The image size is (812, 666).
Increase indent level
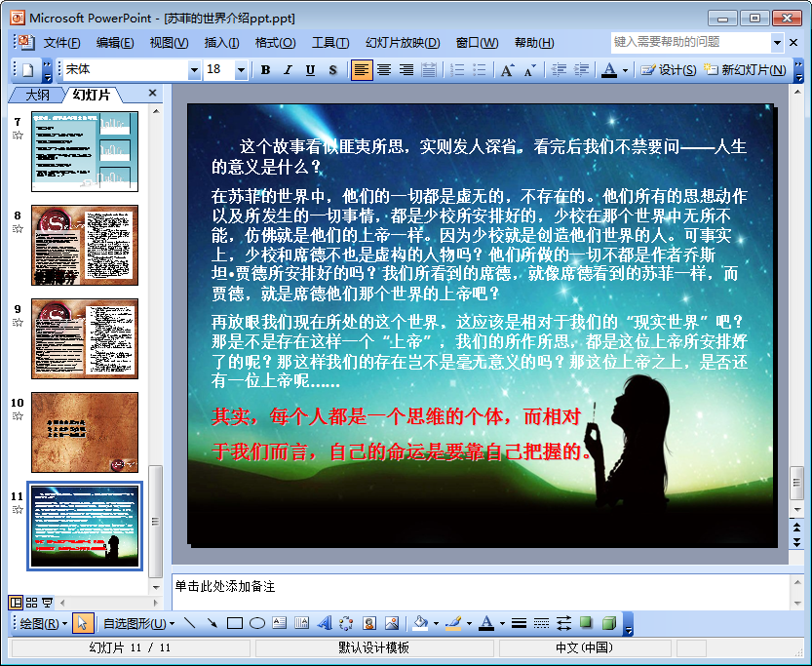582,70
